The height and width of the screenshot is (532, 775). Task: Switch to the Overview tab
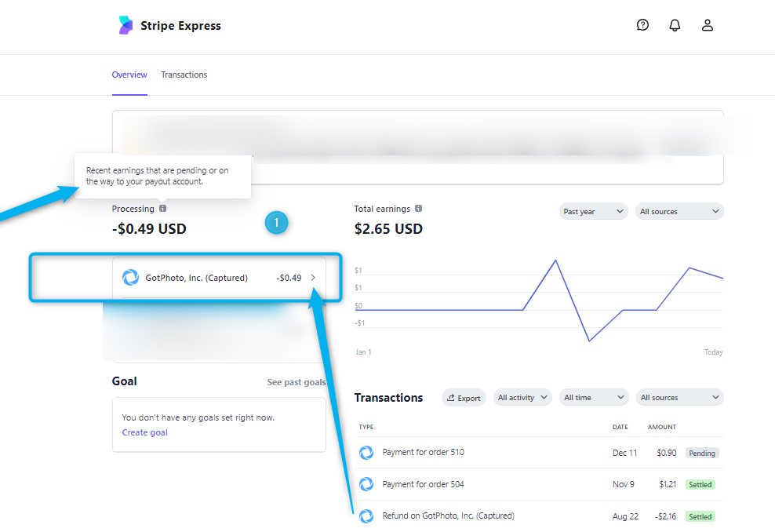[x=129, y=75]
